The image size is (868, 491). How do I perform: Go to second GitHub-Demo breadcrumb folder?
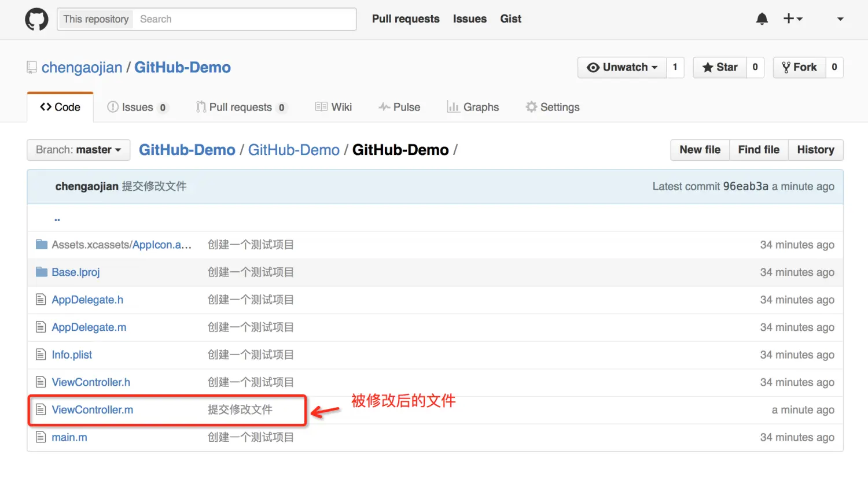[294, 150]
